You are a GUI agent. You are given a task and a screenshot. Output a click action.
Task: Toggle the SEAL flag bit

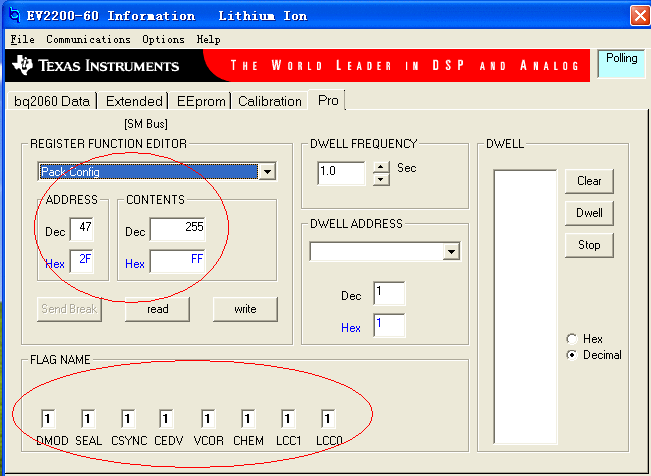[x=88, y=419]
